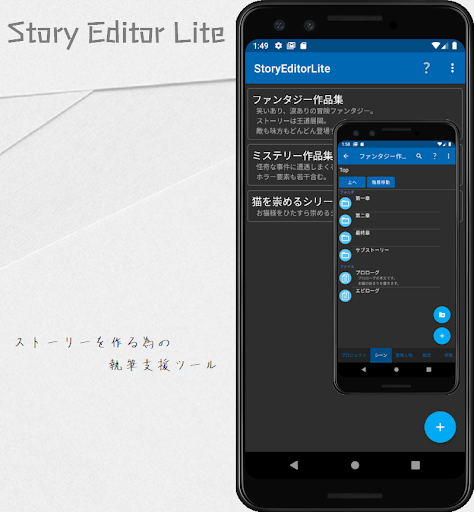Switch to the プロジェクト tab

point(354,355)
